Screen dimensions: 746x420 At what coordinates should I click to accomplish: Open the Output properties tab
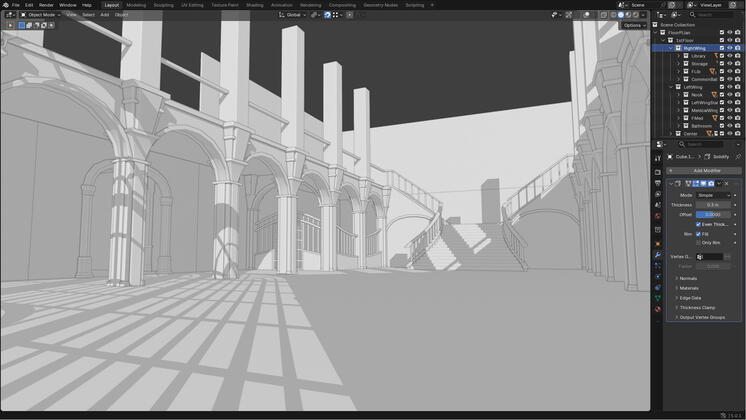point(658,183)
